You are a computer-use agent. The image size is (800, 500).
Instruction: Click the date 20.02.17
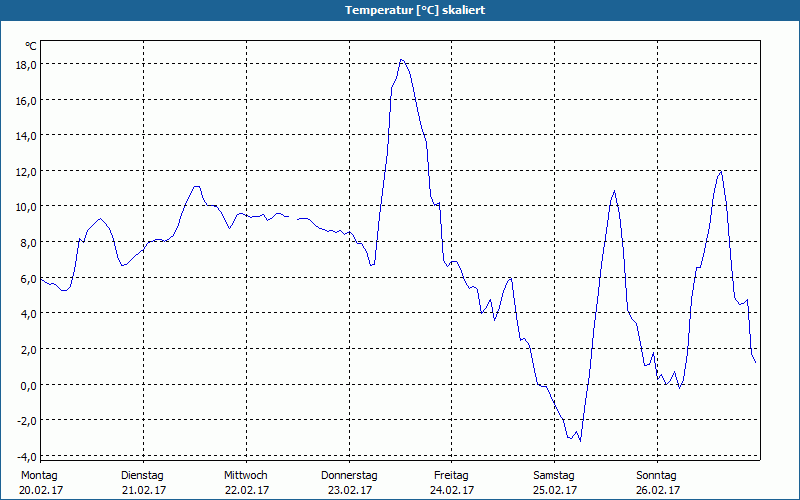tap(41, 490)
